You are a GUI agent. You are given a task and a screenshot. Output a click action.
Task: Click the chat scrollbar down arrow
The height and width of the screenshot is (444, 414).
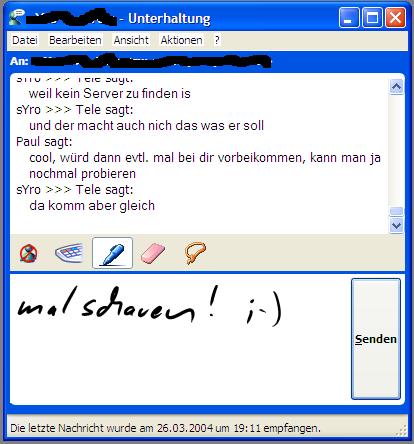click(396, 226)
